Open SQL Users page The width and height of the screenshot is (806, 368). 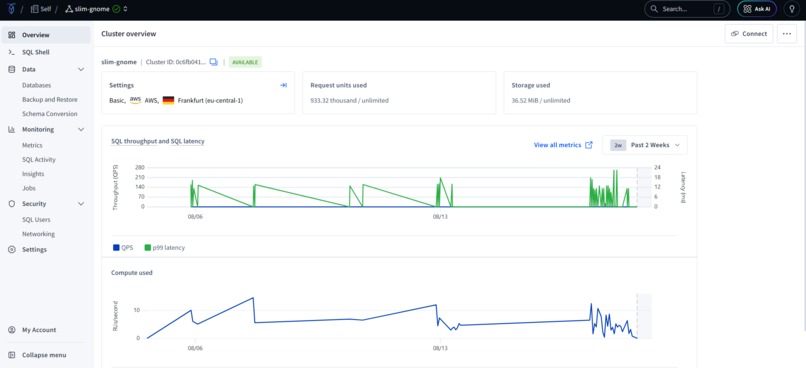click(36, 220)
